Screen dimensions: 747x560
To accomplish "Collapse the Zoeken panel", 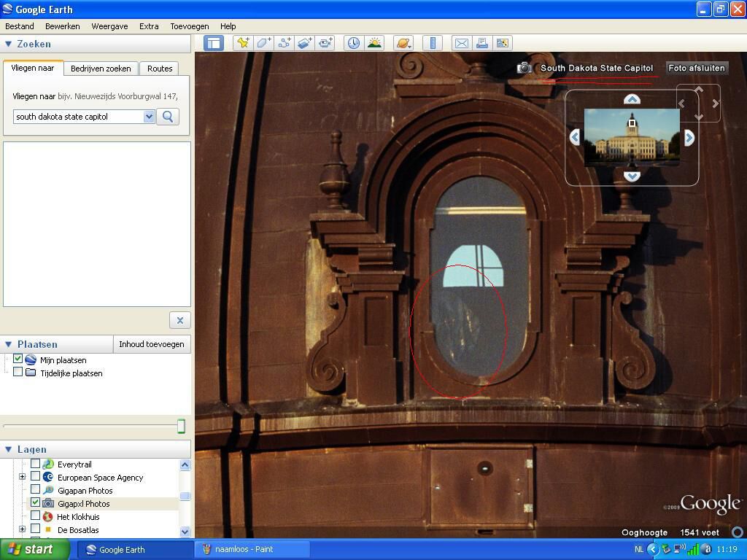I will tap(8, 44).
